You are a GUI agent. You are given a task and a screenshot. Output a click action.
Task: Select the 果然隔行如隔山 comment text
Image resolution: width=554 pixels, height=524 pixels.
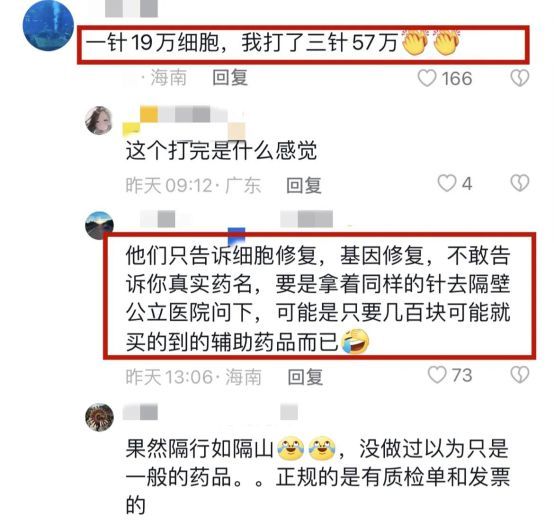tap(318, 476)
